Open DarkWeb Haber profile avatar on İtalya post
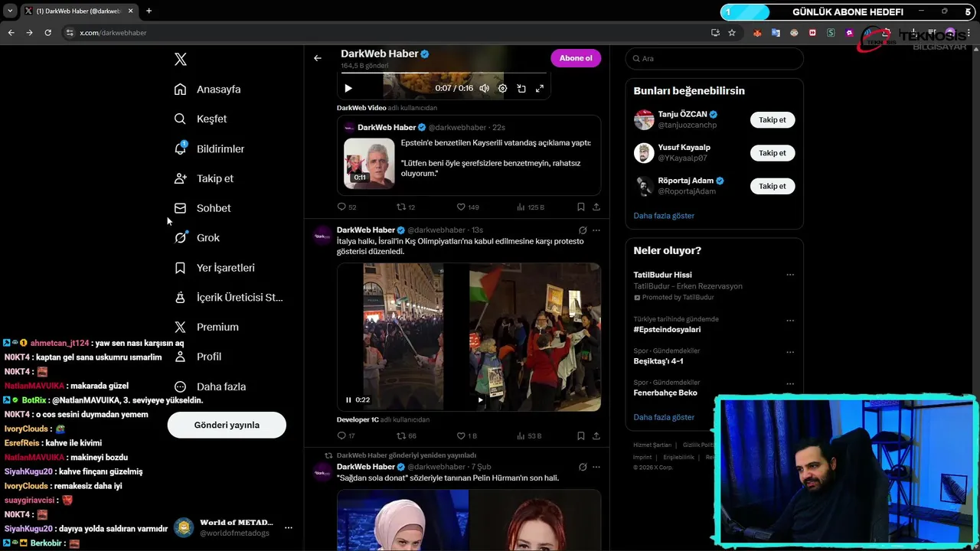980x551 pixels. 323,236
